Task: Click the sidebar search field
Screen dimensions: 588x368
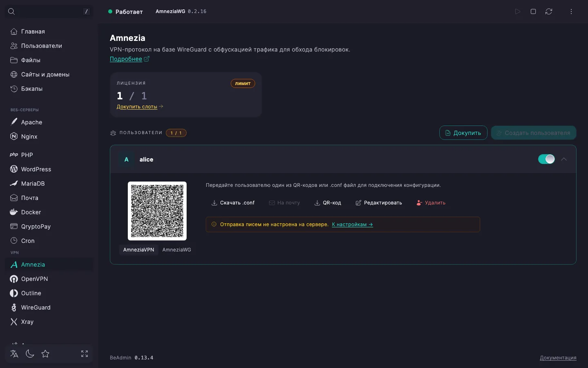Action: 49,11
